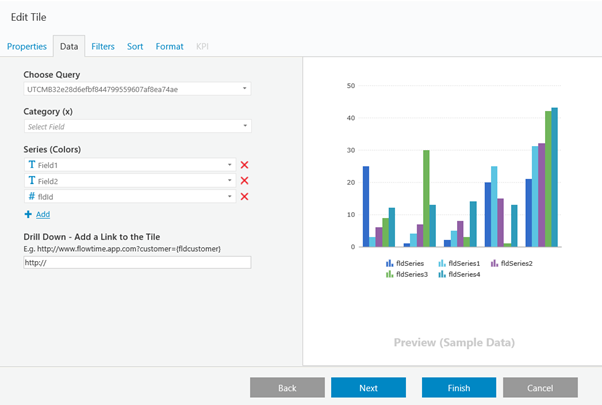602x405 pixels.
Task: Remove the fldId series entry
Action: (x=244, y=197)
